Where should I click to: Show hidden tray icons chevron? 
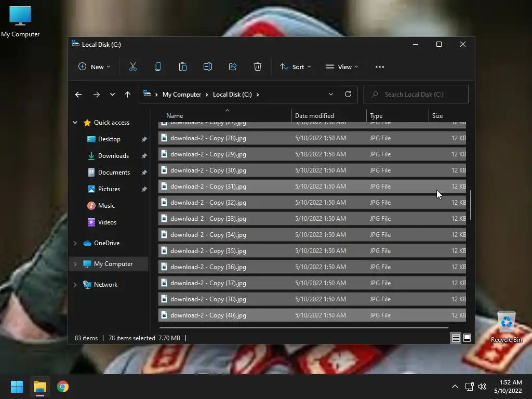click(455, 387)
